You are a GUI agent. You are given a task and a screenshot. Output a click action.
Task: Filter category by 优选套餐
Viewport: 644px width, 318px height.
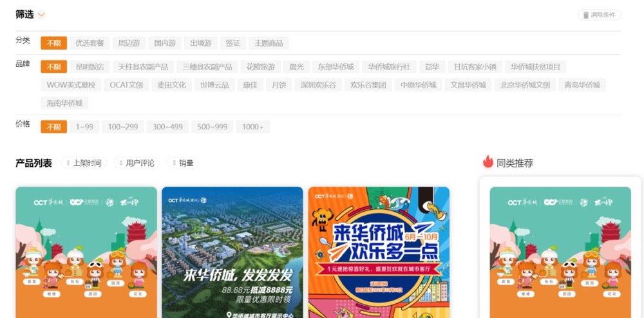click(x=90, y=43)
